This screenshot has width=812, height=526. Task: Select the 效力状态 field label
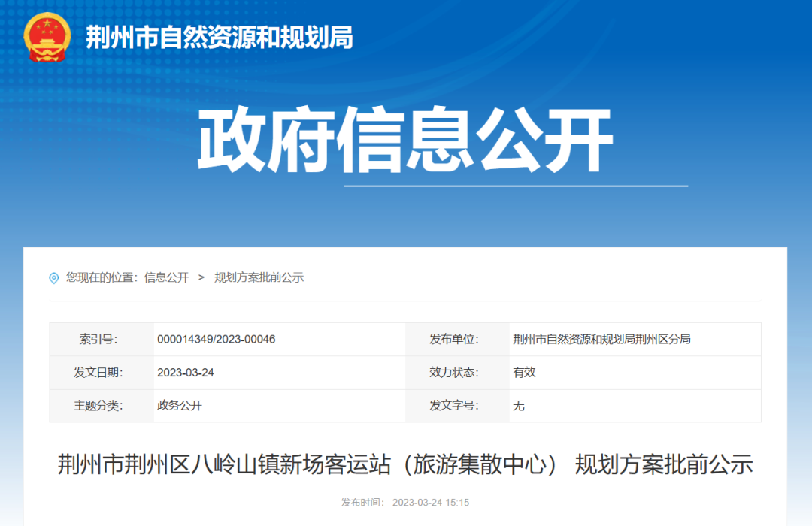click(x=454, y=373)
